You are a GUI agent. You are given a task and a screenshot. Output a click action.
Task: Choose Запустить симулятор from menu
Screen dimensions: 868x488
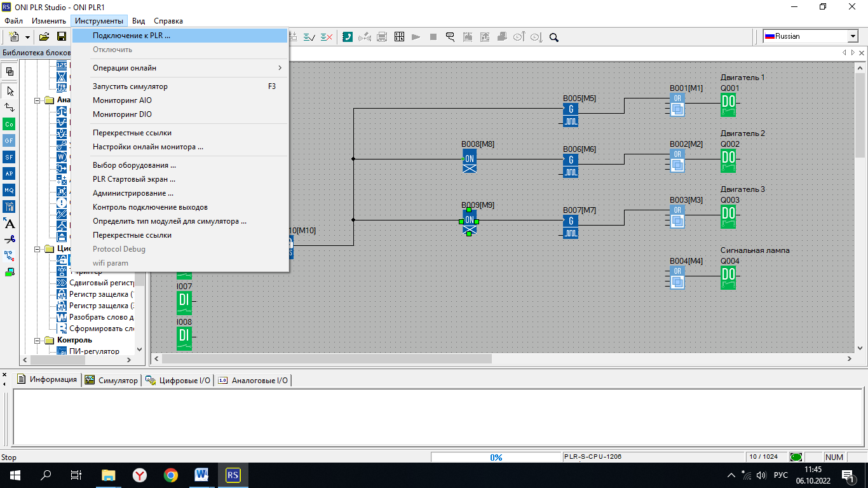point(180,86)
